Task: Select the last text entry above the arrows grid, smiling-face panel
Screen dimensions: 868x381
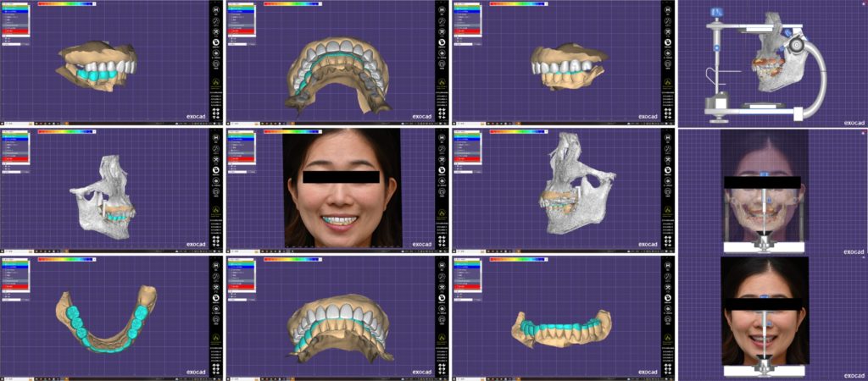Action: click(x=442, y=234)
